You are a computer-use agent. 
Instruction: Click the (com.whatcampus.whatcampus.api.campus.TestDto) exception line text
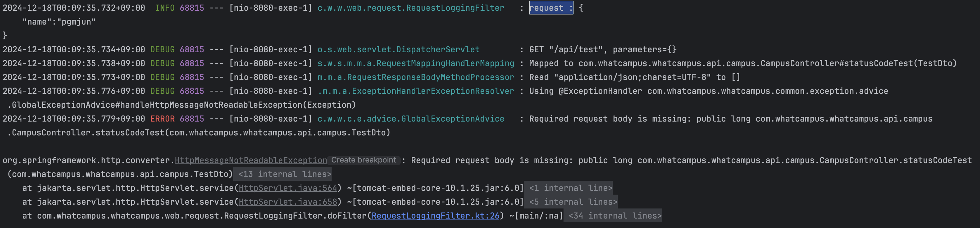tap(120, 174)
